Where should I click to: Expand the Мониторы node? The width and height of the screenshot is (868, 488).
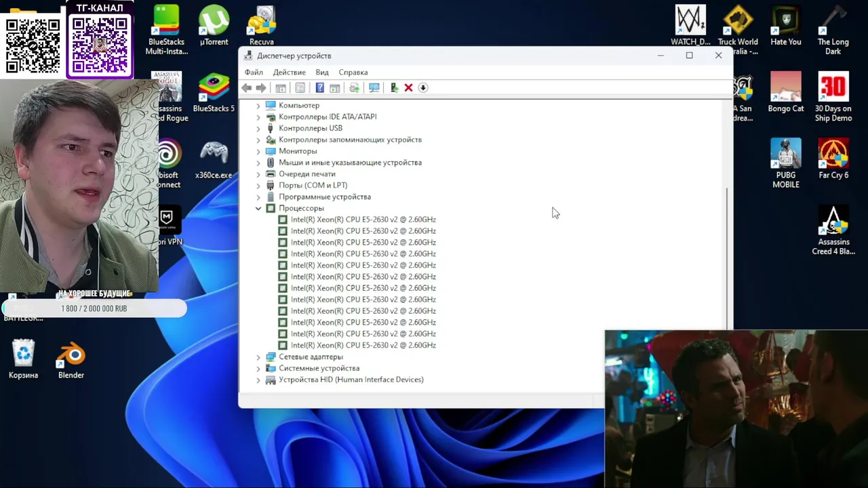pyautogui.click(x=258, y=152)
